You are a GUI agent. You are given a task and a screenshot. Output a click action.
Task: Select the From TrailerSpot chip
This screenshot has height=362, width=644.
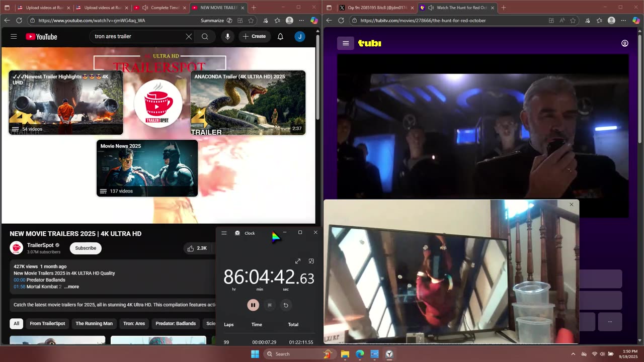[47, 324]
